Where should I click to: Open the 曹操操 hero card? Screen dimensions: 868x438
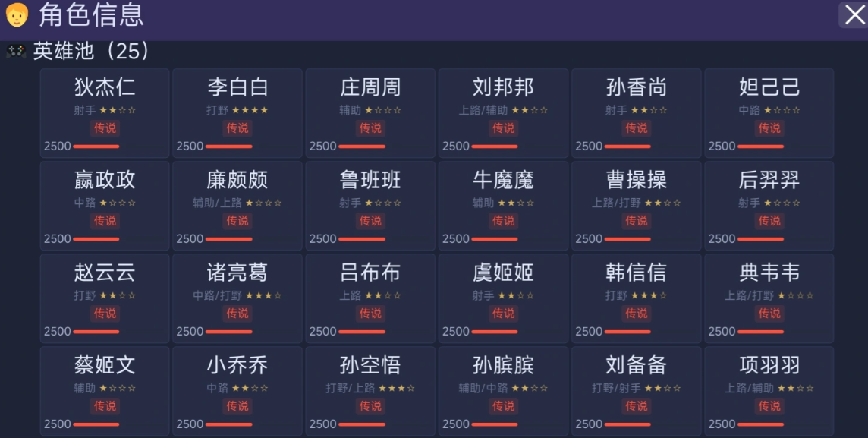pyautogui.click(x=636, y=206)
